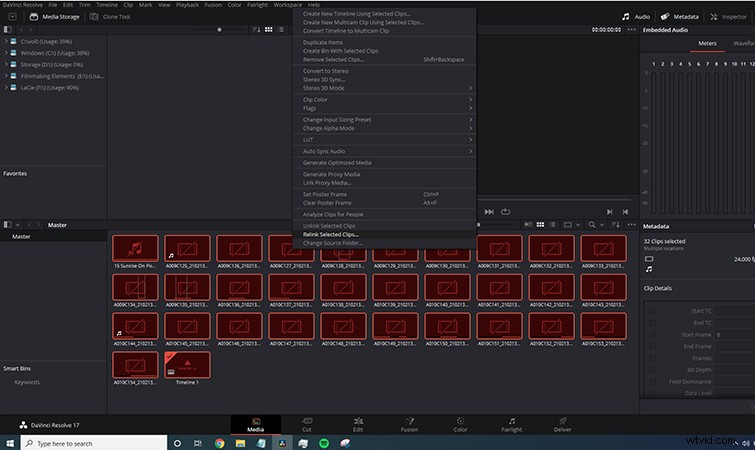Open media pool three-dot options menu
The height and width of the screenshot is (450, 755).
click(631, 225)
